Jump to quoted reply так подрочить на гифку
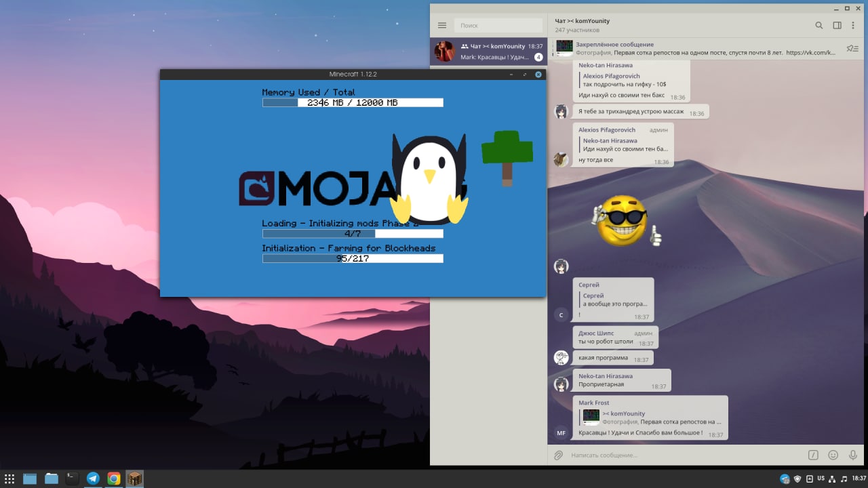The image size is (868, 488). 624,80
